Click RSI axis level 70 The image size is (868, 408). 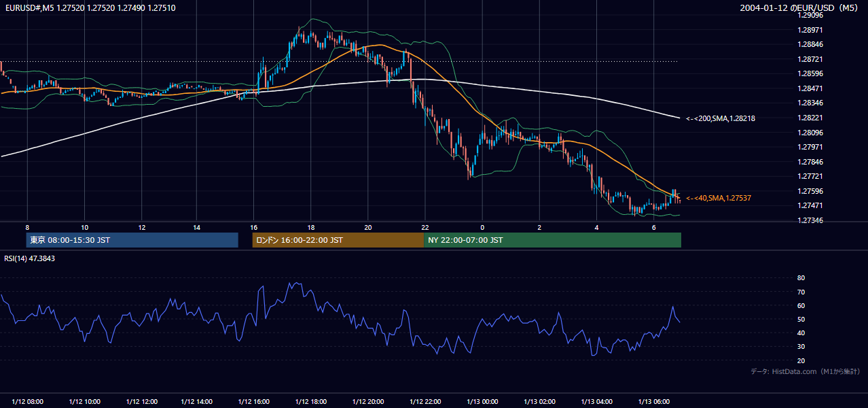801,292
